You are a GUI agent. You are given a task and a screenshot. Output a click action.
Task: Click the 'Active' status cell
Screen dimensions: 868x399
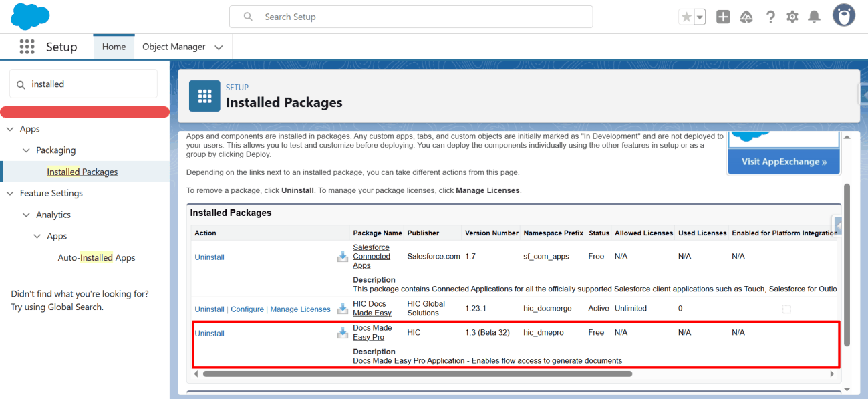coord(599,309)
